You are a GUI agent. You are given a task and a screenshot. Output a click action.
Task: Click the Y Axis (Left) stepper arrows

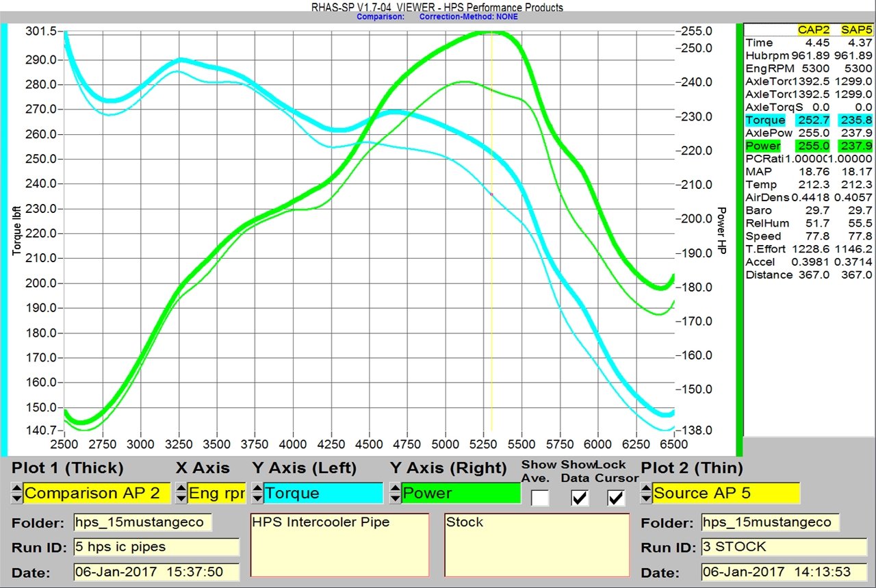click(x=257, y=493)
